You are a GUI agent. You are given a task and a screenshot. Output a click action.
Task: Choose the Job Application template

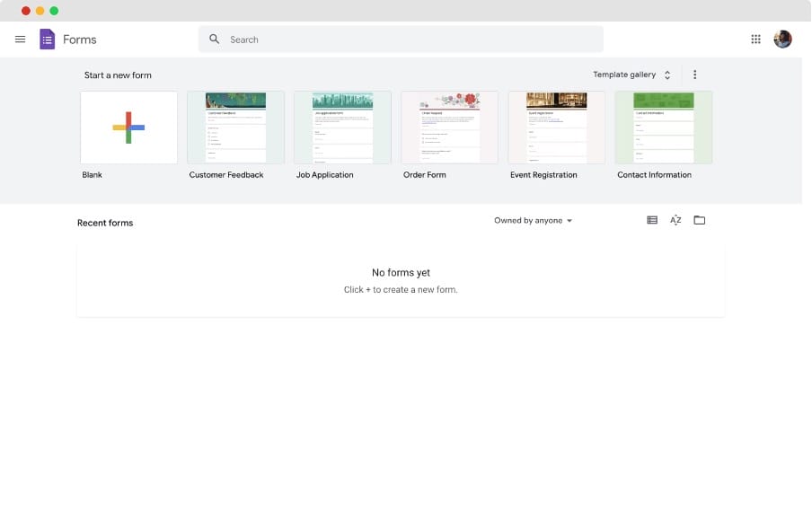click(x=342, y=128)
